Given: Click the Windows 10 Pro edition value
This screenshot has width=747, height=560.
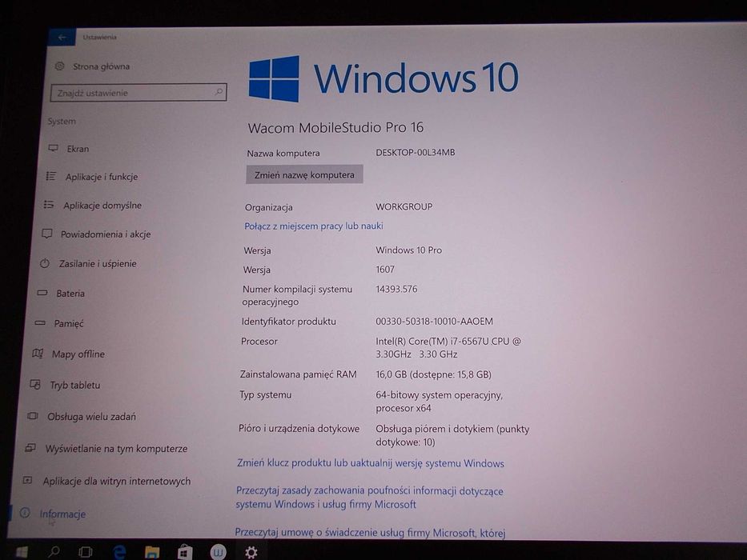Looking at the screenshot, I should 409,250.
